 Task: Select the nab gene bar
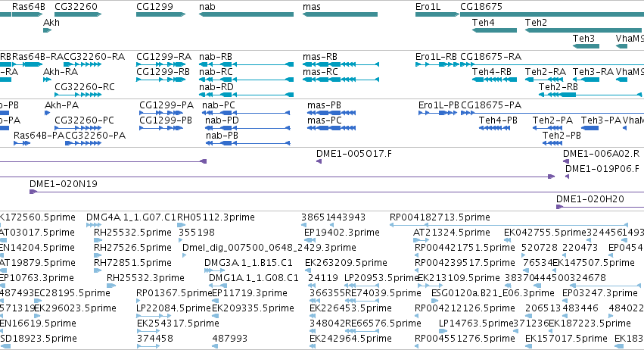[x=246, y=14]
